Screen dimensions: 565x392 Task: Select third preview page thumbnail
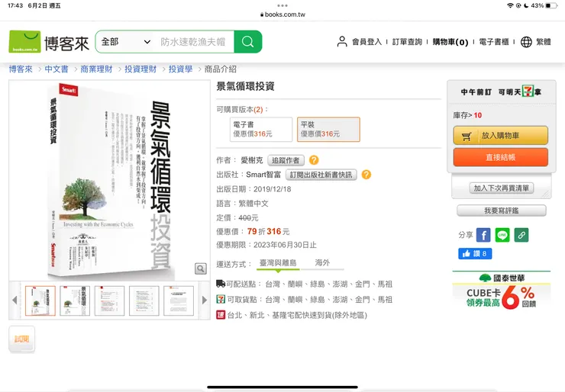coord(109,301)
